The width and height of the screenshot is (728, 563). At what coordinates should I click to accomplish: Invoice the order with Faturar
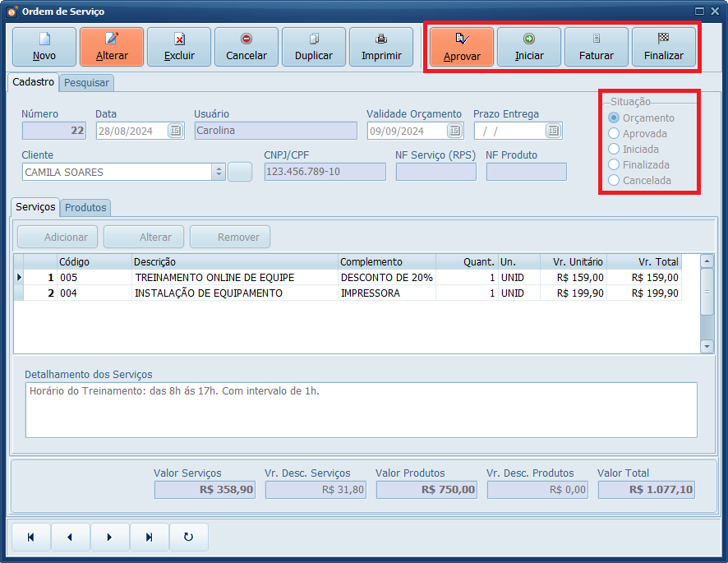coord(597,47)
